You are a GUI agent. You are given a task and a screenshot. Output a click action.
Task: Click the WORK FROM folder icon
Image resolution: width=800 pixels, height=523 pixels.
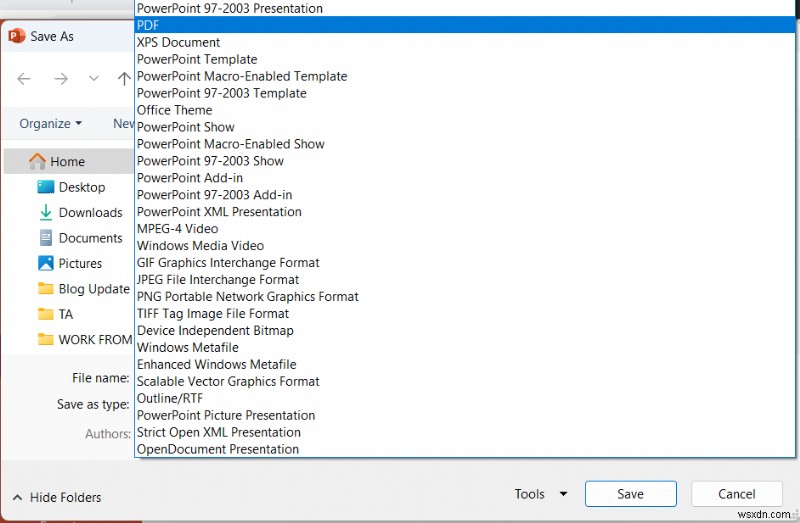click(x=45, y=339)
